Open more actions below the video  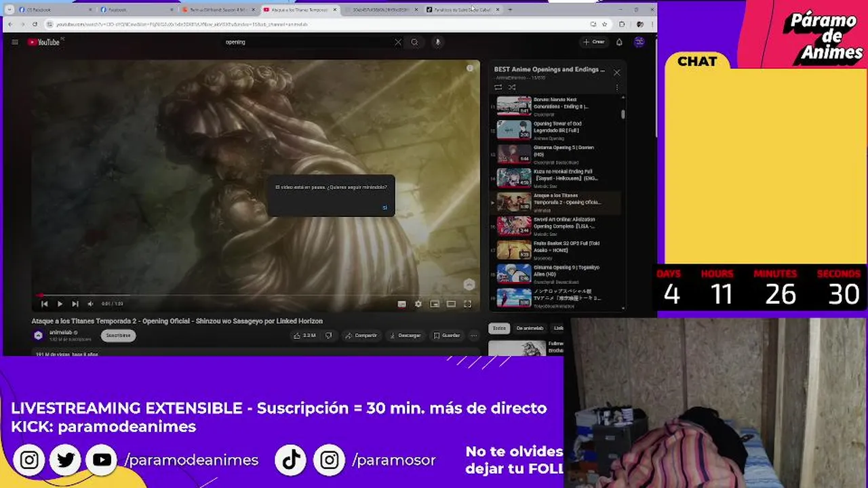click(x=473, y=335)
